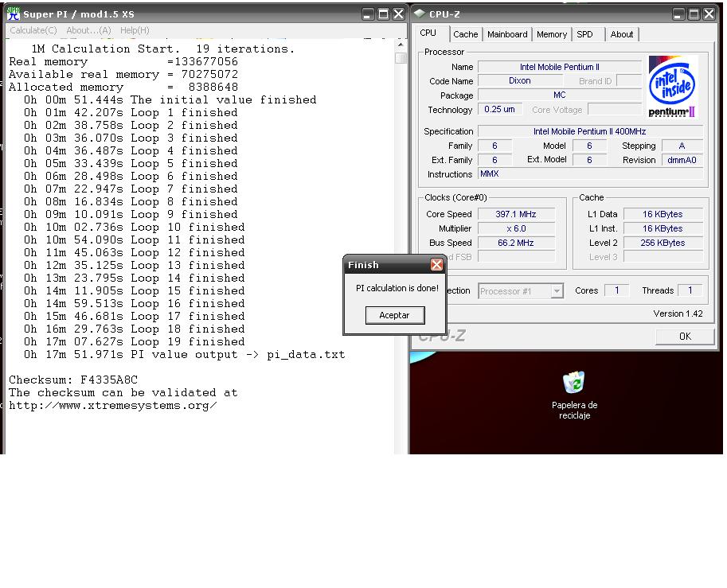The width and height of the screenshot is (727, 588).
Task: Click the Name field Intel Mobile Pentium II
Action: pyautogui.click(x=559, y=67)
